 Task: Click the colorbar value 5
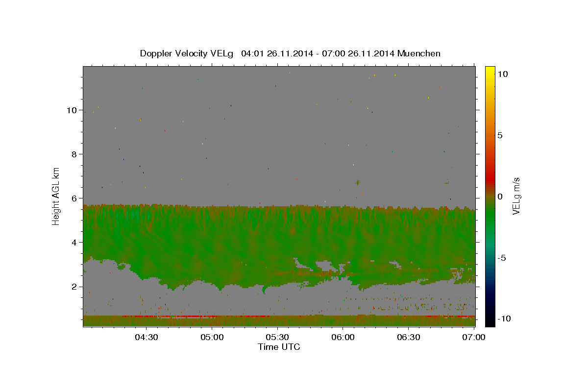coord(500,135)
